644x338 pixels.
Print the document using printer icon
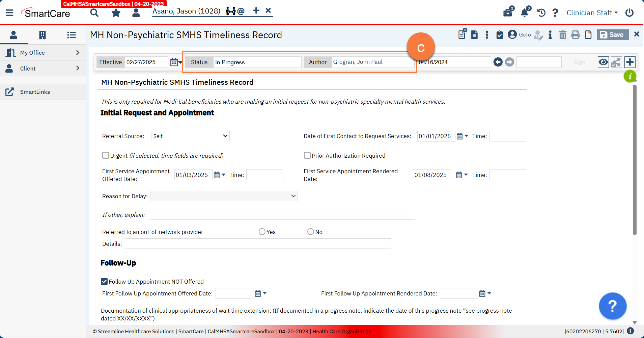tap(575, 35)
